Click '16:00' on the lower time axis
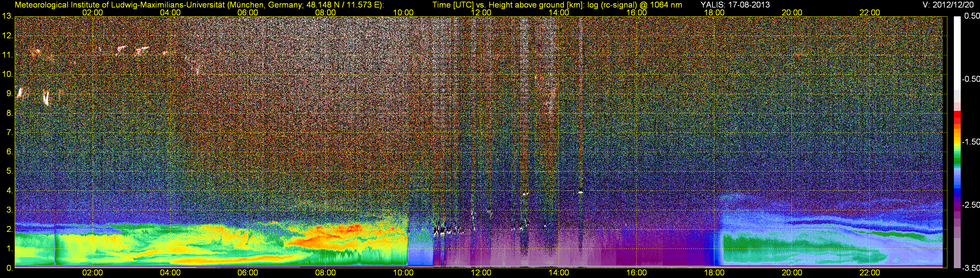Viewport: 980px width, 278px height. (x=636, y=273)
